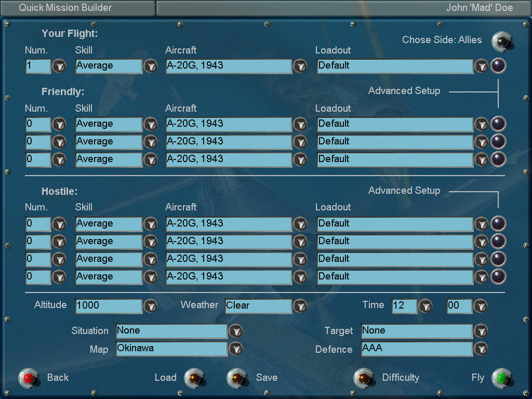Expand second Friendly row Loadout dropdown

481,142
